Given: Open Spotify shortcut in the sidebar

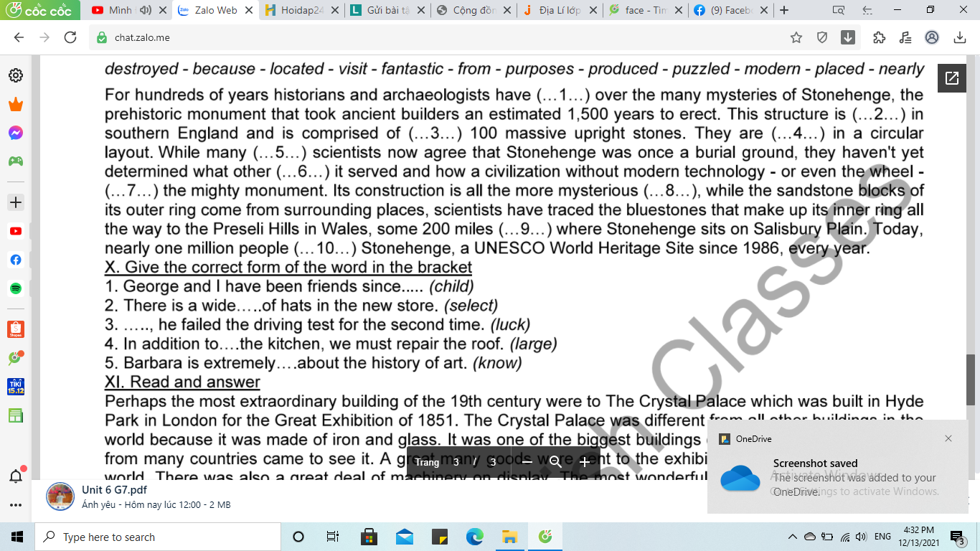Looking at the screenshot, I should pos(15,288).
